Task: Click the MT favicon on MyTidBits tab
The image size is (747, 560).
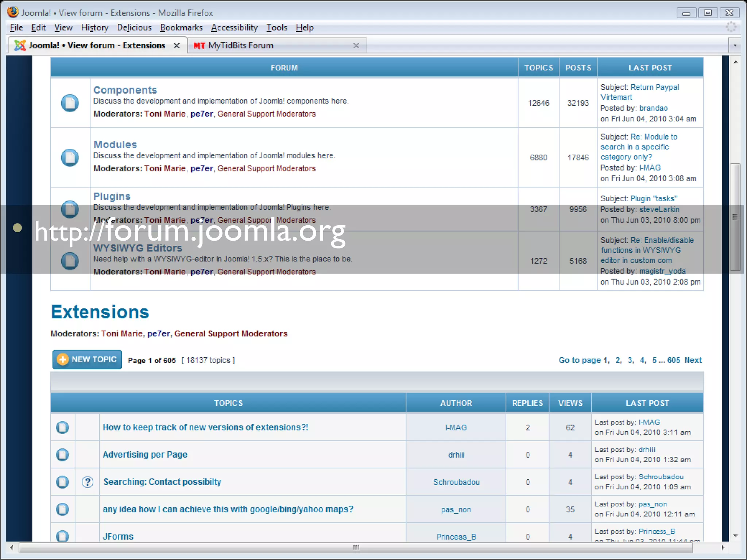Action: pyautogui.click(x=199, y=46)
